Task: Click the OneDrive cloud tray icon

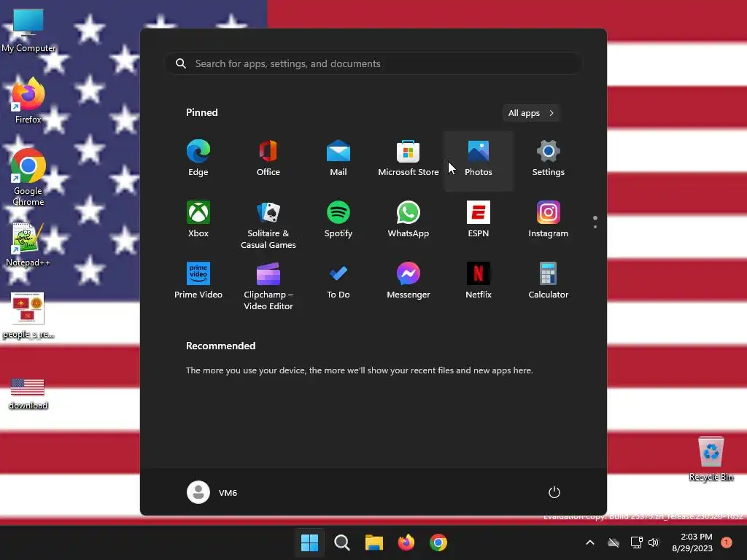Action: point(614,542)
